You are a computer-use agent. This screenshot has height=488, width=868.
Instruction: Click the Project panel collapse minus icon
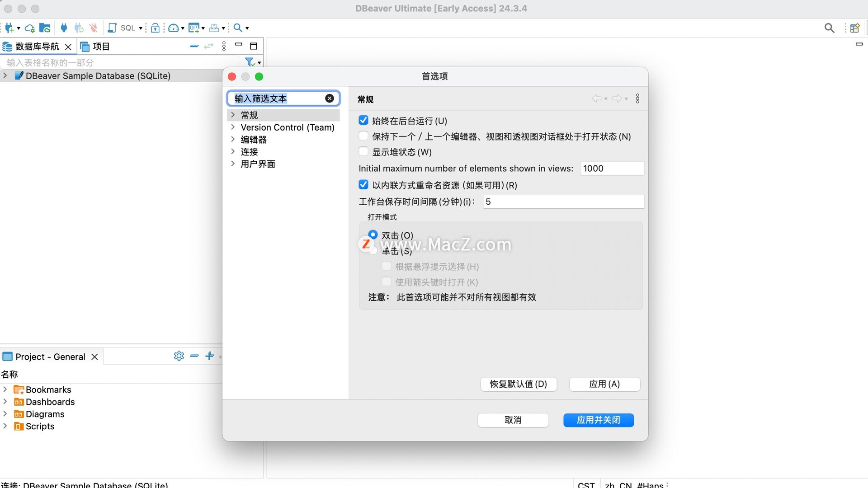194,356
